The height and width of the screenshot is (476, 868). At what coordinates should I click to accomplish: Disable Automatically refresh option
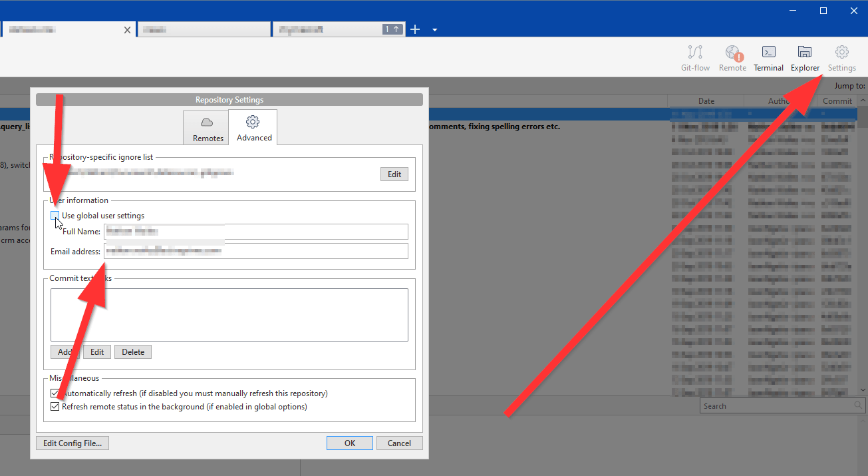[55, 393]
